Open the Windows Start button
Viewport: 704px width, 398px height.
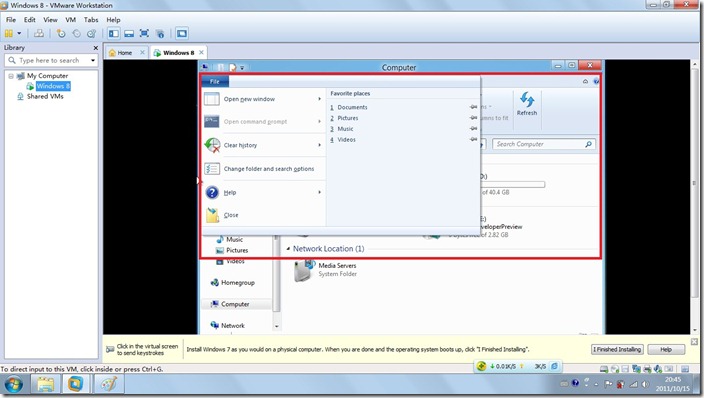point(13,385)
